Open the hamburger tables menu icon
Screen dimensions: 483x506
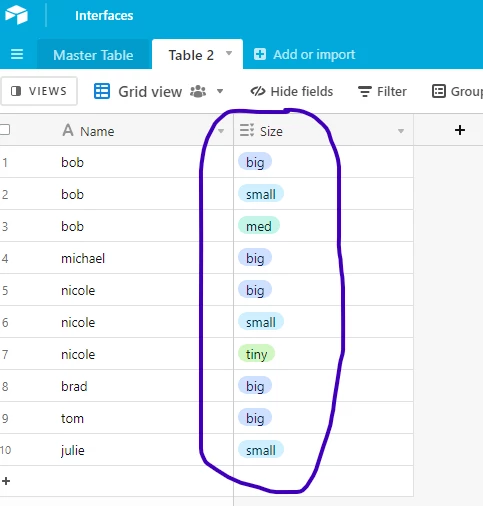(17, 54)
